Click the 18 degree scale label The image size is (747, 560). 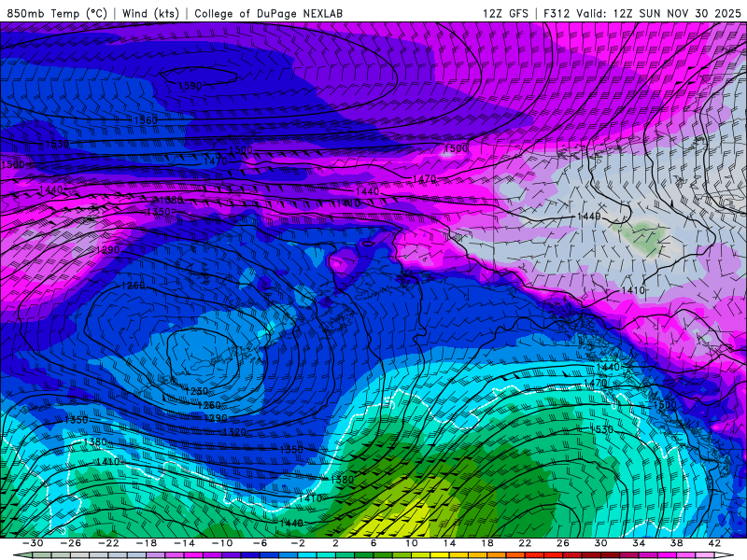point(486,543)
